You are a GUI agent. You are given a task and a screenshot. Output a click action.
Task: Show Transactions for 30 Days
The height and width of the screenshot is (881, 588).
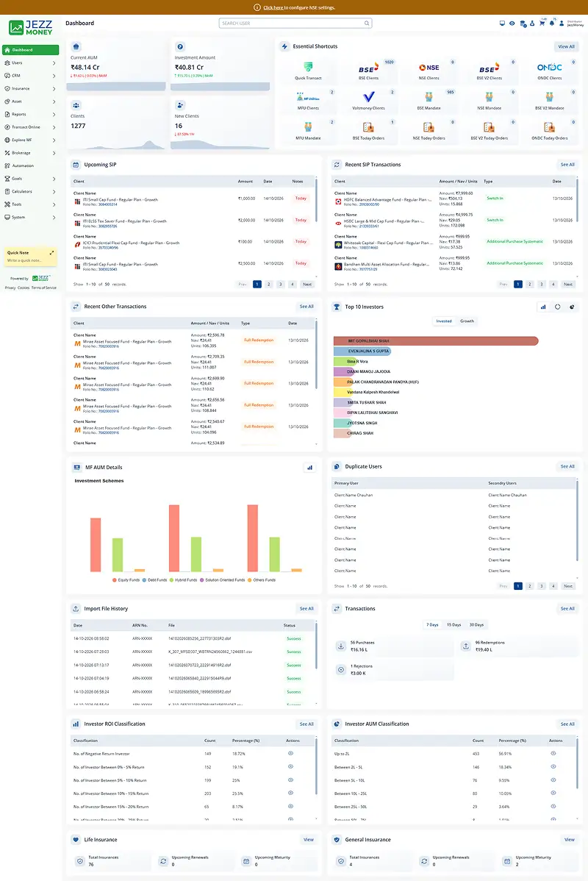tap(476, 625)
